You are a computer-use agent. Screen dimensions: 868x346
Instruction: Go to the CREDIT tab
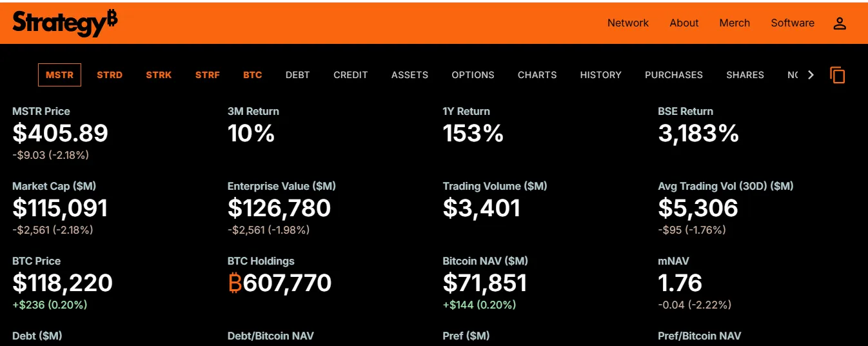click(351, 75)
